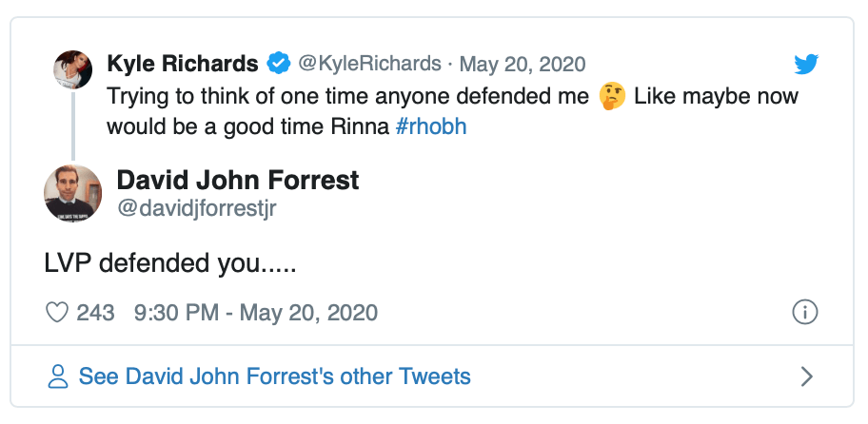
Task: See David John Forrest's other Tweets
Action: [274, 376]
